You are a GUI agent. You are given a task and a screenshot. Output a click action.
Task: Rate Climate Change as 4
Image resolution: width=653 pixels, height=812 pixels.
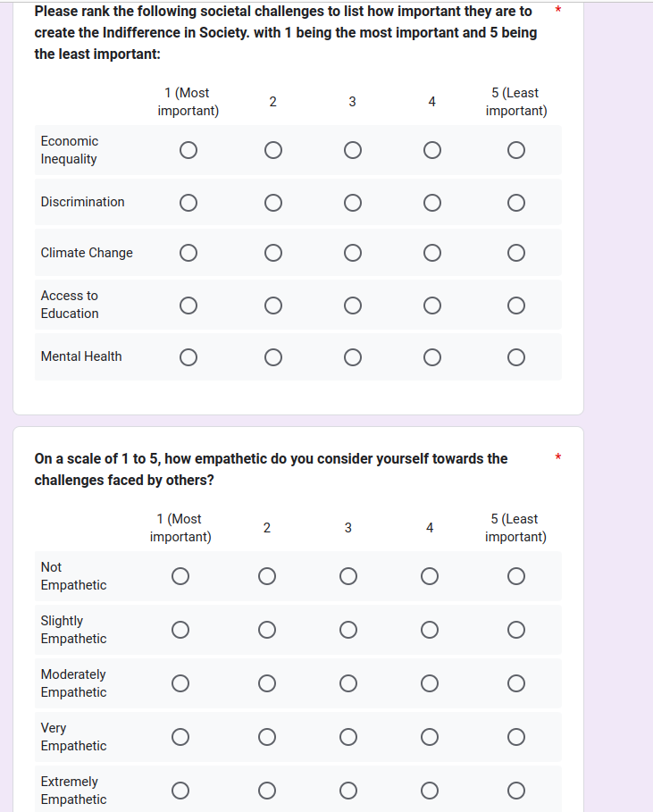[x=431, y=254]
